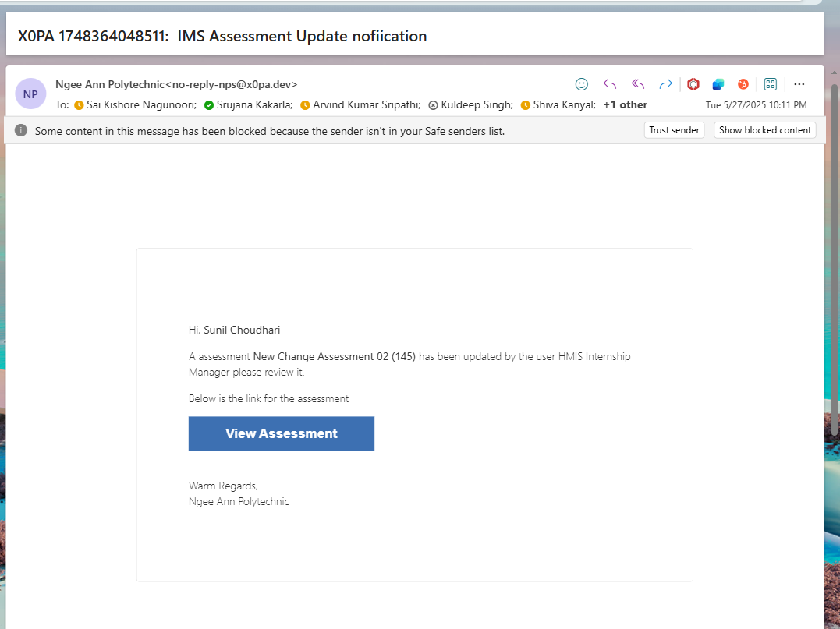Click Show blocked content button
Viewport: 840px width, 629px height.
pos(764,130)
